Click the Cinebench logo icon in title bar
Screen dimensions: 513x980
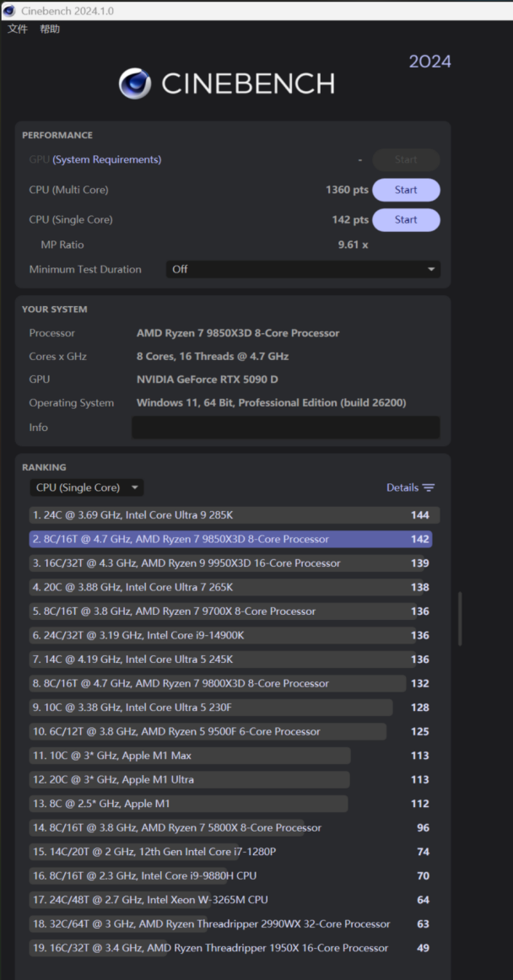point(9,11)
